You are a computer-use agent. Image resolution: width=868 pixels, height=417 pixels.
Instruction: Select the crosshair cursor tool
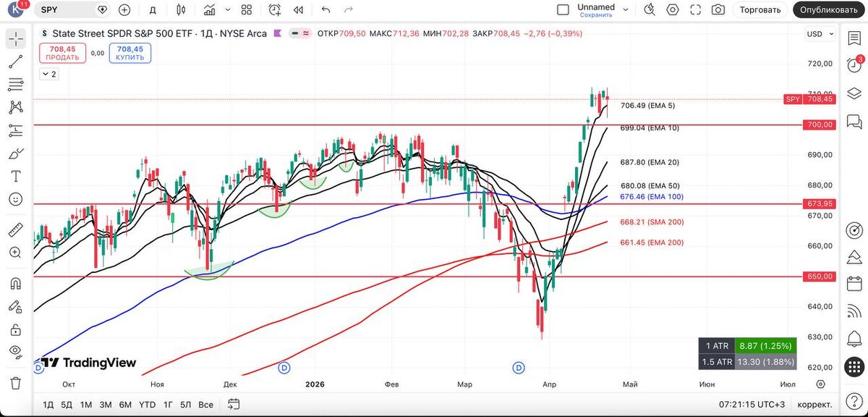[x=16, y=39]
